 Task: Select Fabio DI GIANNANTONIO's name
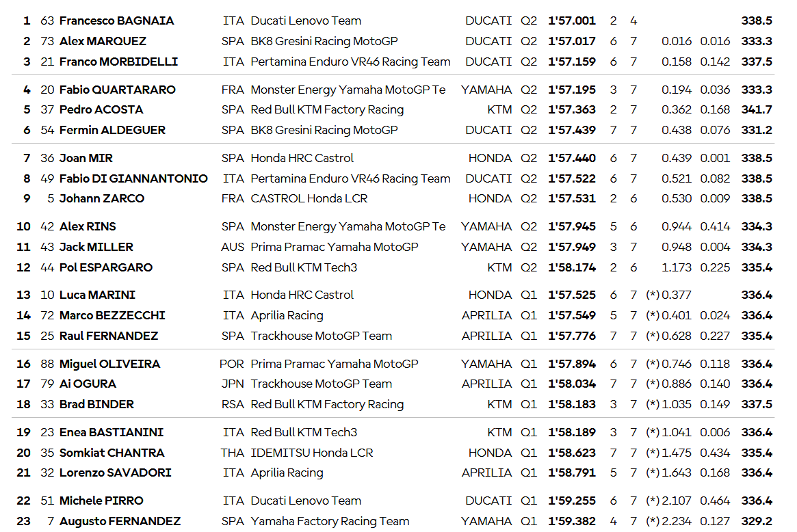click(x=133, y=178)
